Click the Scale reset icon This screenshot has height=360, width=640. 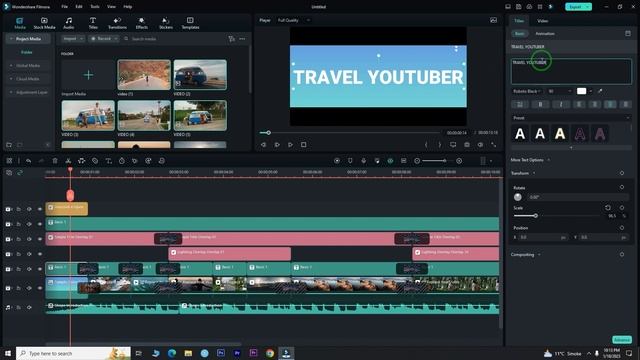coord(608,208)
